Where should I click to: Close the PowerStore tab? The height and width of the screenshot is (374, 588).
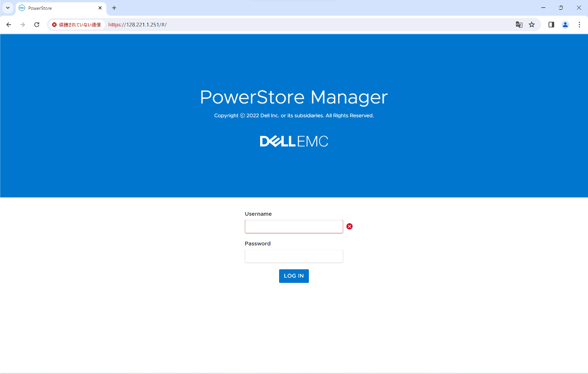coord(100,8)
